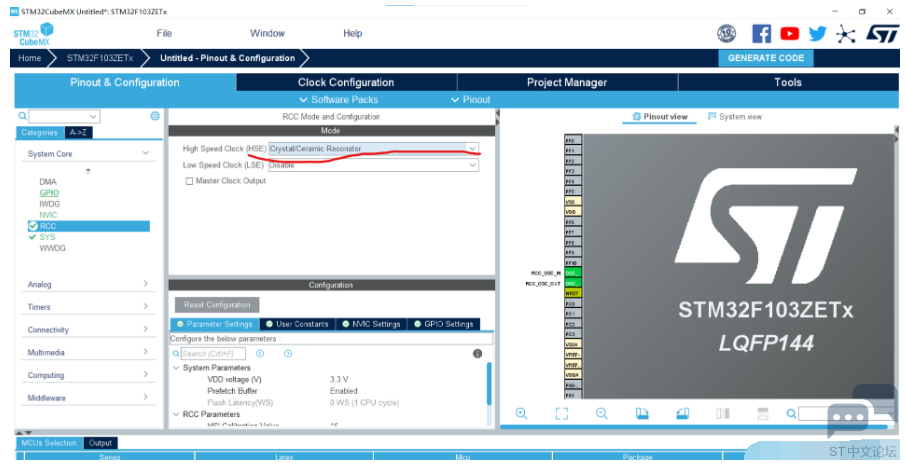
Task: Collapse the System Core category
Action: (x=146, y=153)
